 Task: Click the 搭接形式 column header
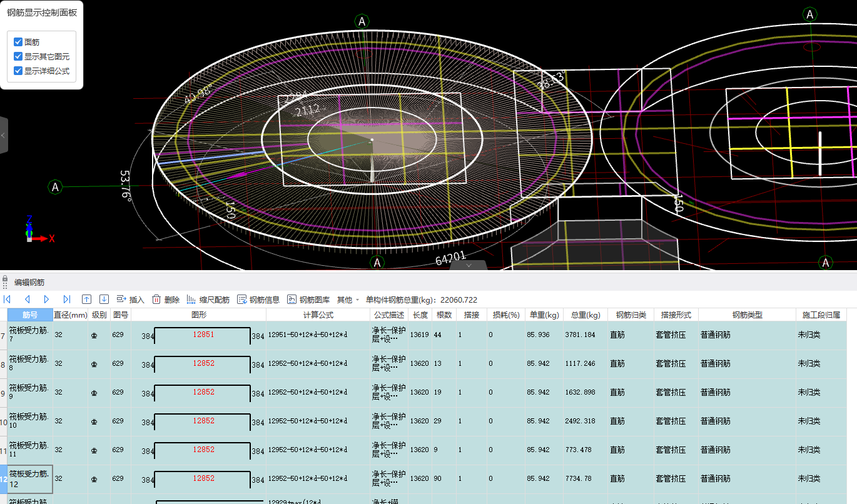[x=676, y=315]
